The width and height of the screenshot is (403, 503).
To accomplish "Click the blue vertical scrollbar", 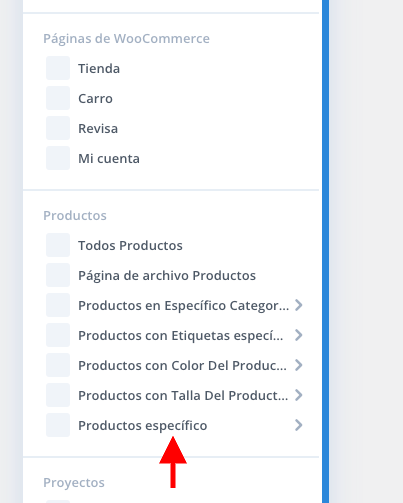I will [326, 251].
